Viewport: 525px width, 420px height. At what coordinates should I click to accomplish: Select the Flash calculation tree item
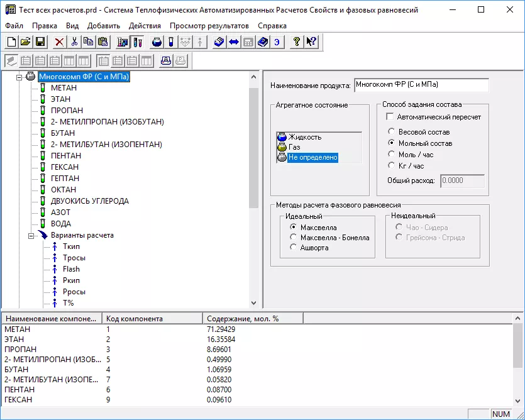[x=71, y=269]
